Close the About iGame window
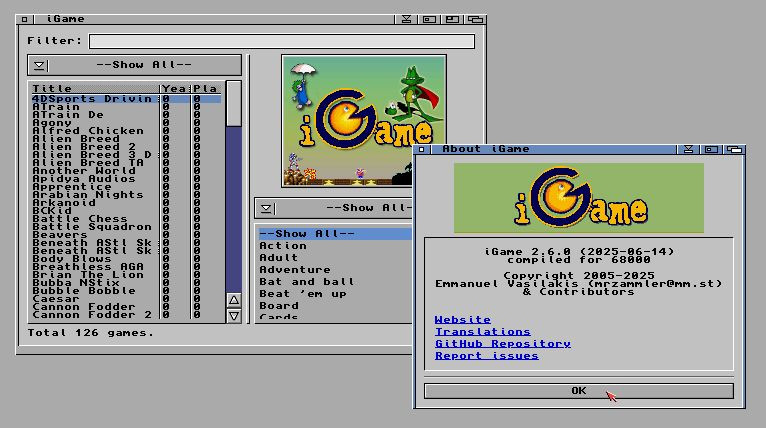The height and width of the screenshot is (428, 766). tap(422, 149)
